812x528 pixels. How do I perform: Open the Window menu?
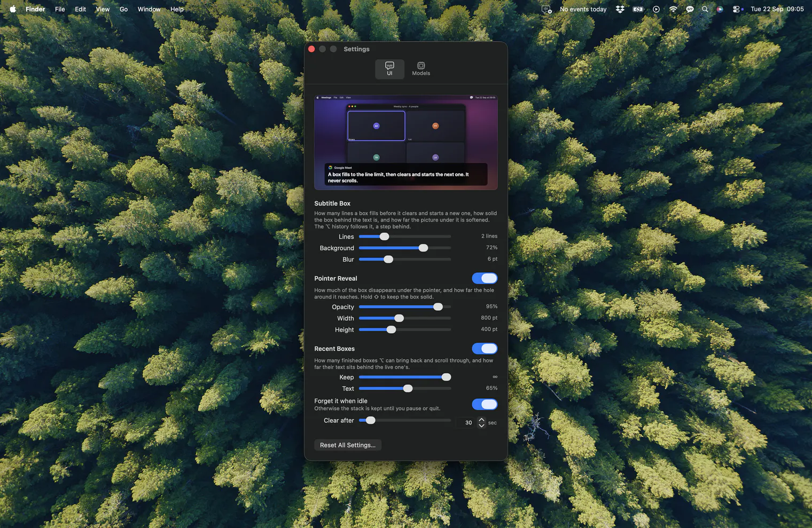(x=149, y=9)
